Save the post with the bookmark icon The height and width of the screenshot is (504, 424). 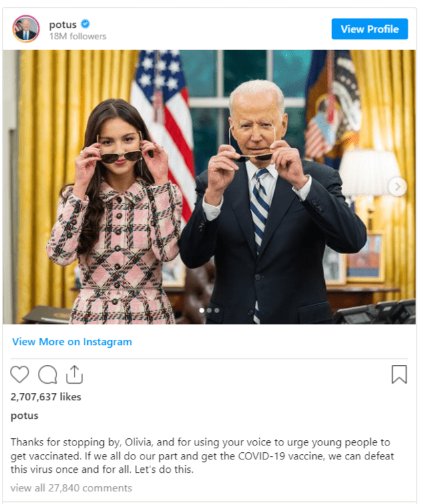coord(399,374)
